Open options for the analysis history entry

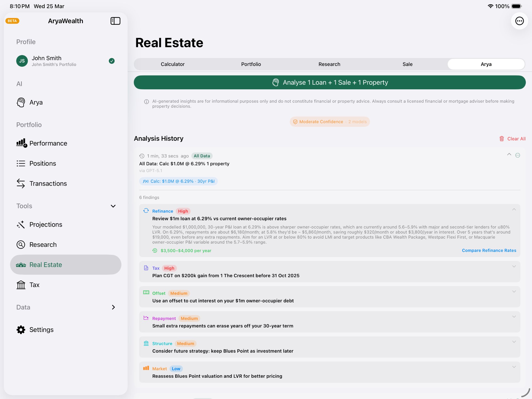[518, 155]
